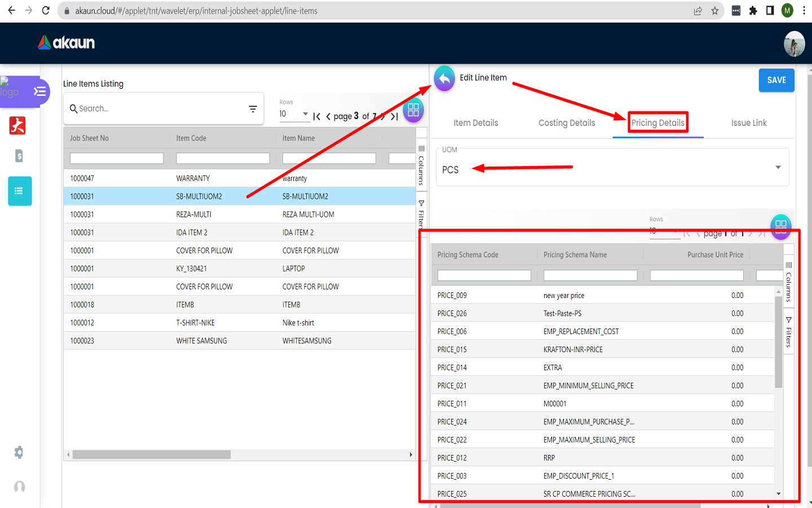812x508 pixels.
Task: Click the grid view button above the line items list
Action: click(413, 110)
